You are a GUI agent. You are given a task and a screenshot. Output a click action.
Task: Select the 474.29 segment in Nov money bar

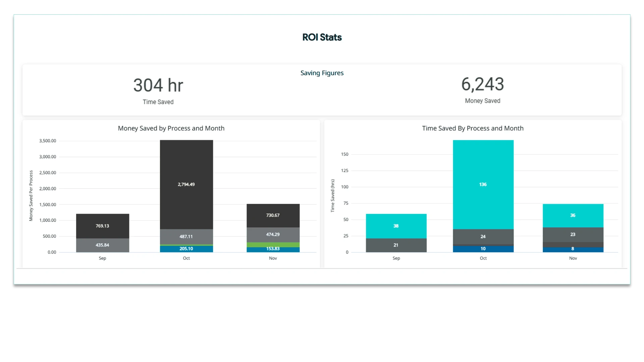(x=273, y=235)
